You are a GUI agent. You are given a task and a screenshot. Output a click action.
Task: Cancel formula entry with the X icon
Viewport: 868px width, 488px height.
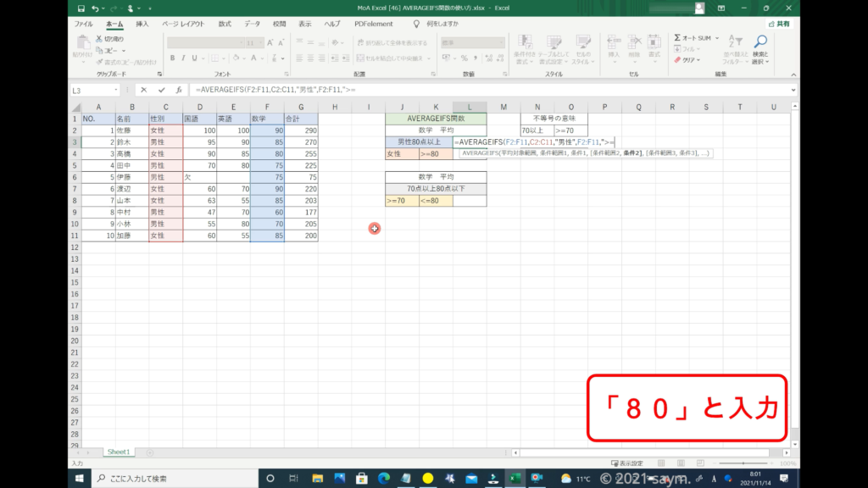[143, 90]
